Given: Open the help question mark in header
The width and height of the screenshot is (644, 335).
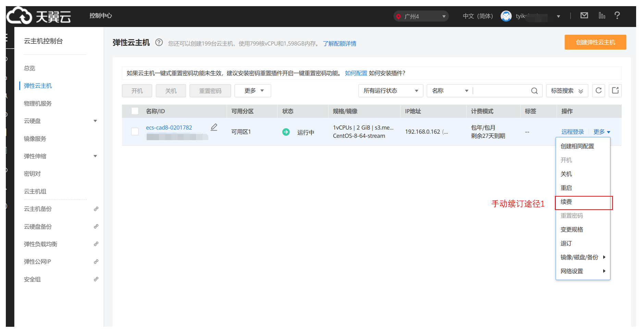Looking at the screenshot, I should pyautogui.click(x=617, y=15).
